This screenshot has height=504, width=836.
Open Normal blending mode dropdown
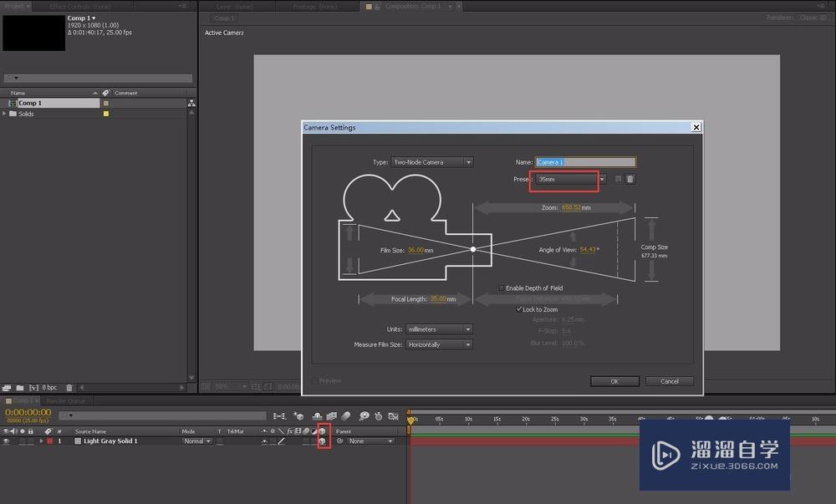pyautogui.click(x=197, y=441)
